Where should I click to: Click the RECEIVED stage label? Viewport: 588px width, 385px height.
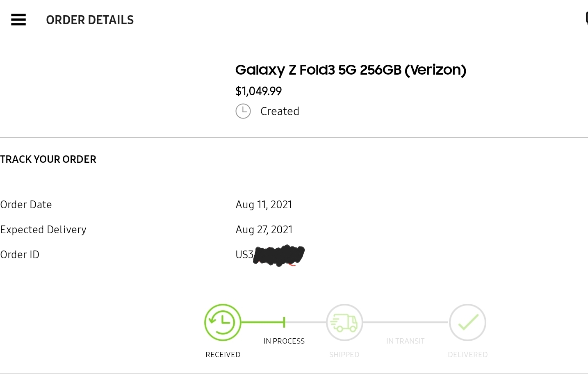[223, 355]
